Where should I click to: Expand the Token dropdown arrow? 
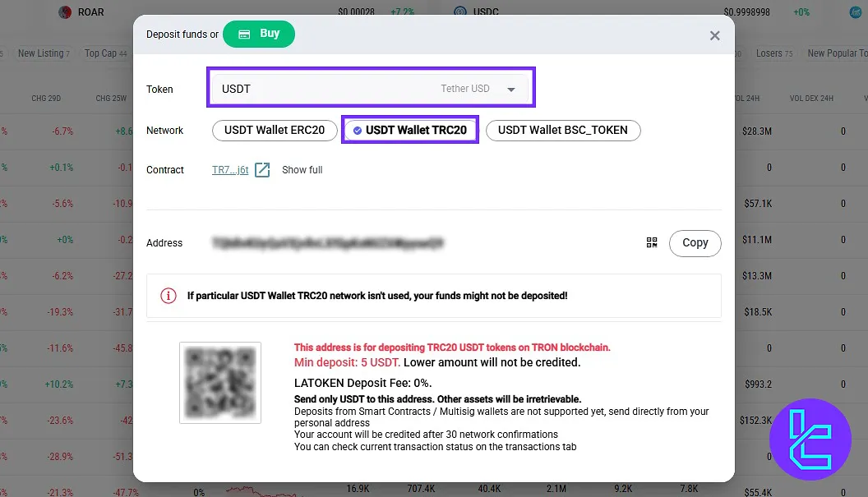tap(511, 89)
